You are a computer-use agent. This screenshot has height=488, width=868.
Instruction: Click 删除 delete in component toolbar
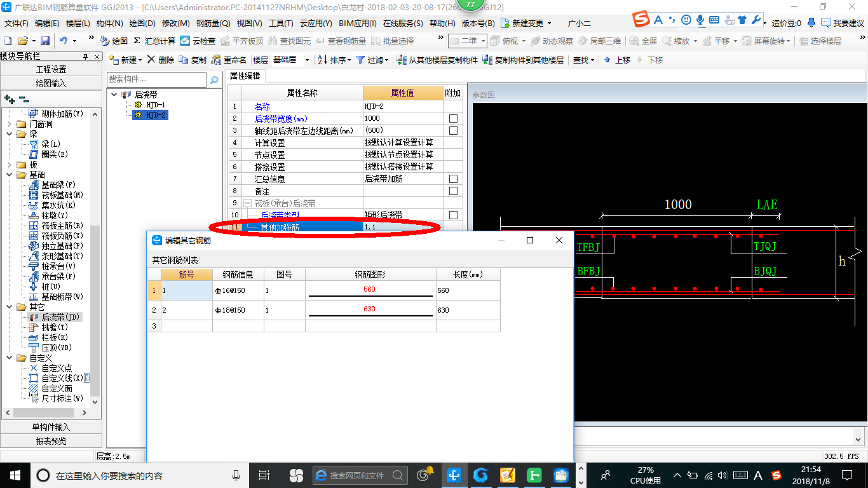[x=161, y=60]
